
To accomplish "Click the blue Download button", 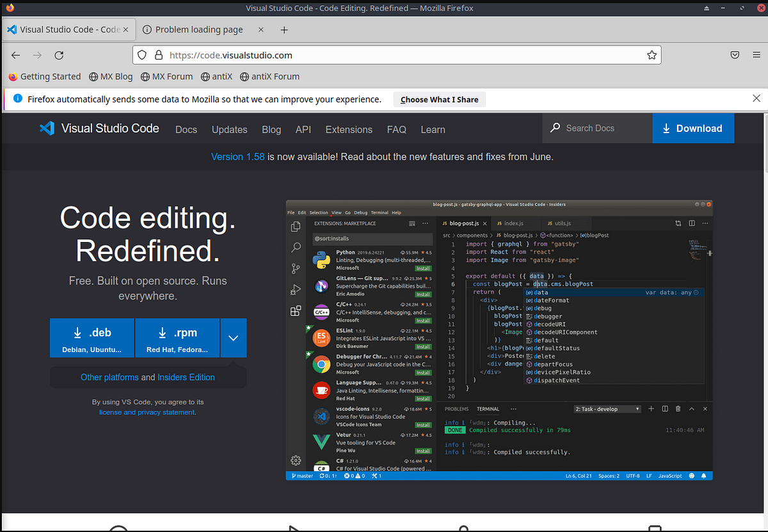I will point(693,128).
